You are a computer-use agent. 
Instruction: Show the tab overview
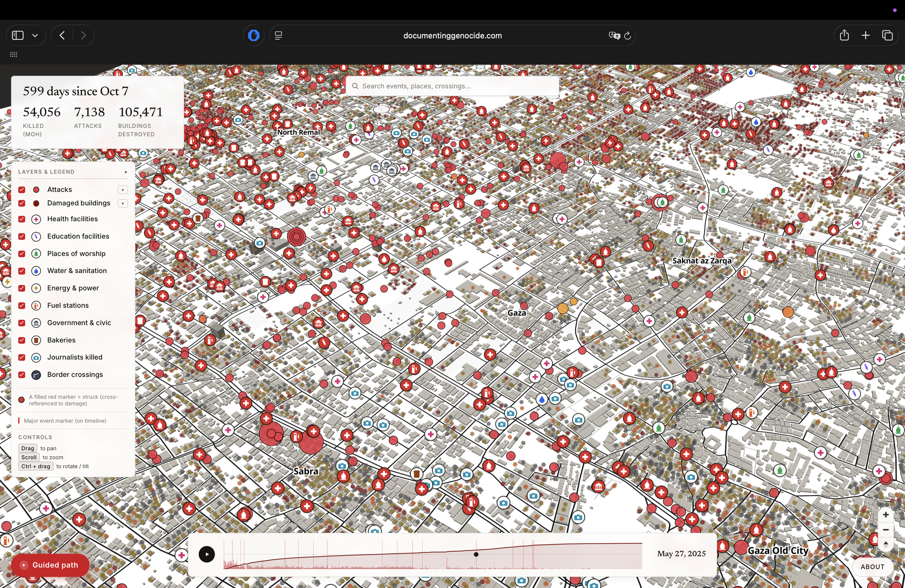point(887,35)
